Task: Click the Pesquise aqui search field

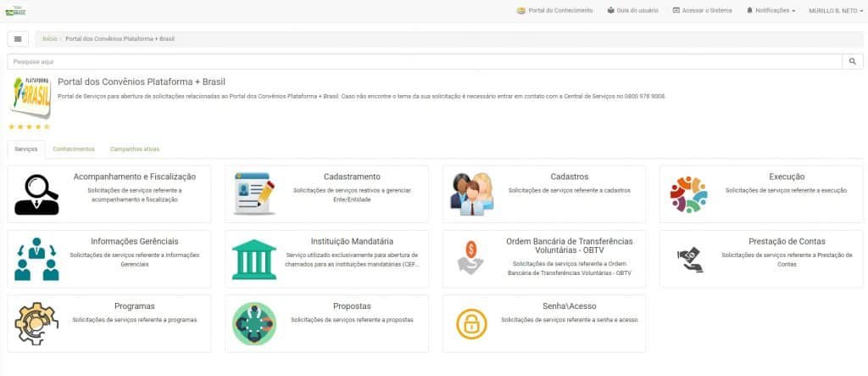Action: click(425, 62)
